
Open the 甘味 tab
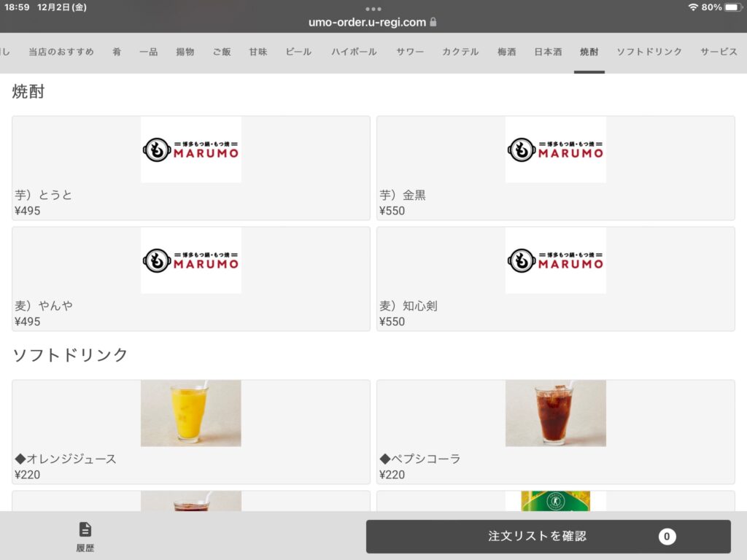pyautogui.click(x=258, y=52)
